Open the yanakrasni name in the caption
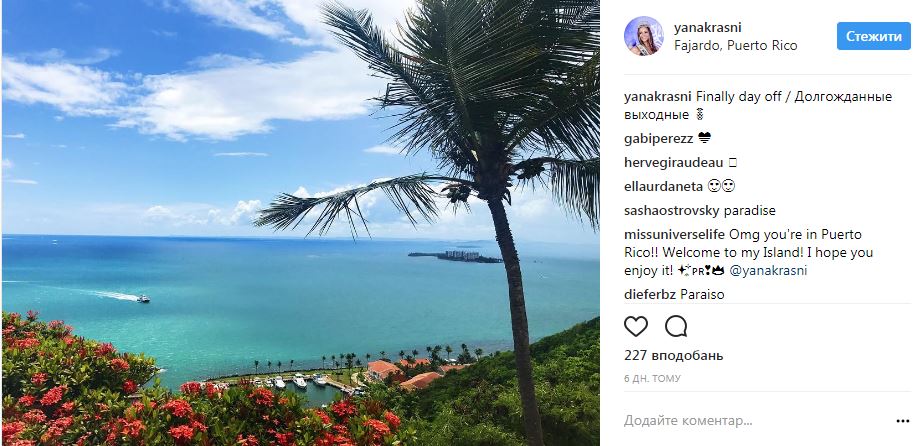 pos(659,97)
